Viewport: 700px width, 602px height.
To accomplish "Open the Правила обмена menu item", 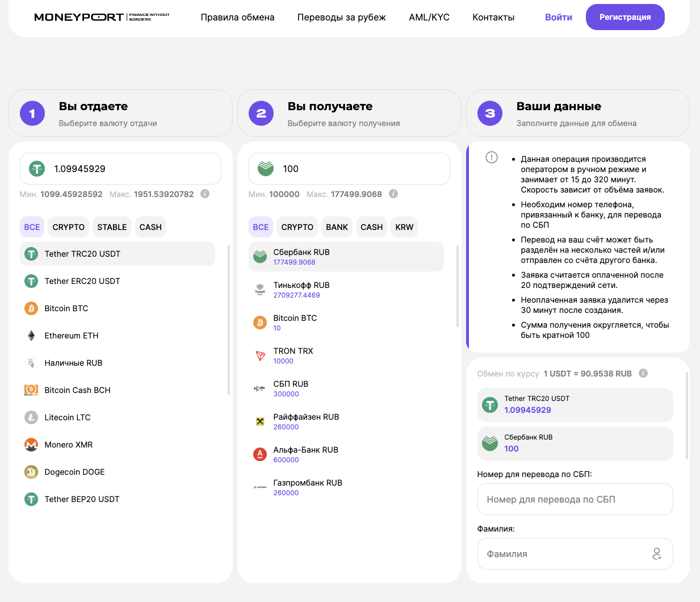I will pos(237,18).
